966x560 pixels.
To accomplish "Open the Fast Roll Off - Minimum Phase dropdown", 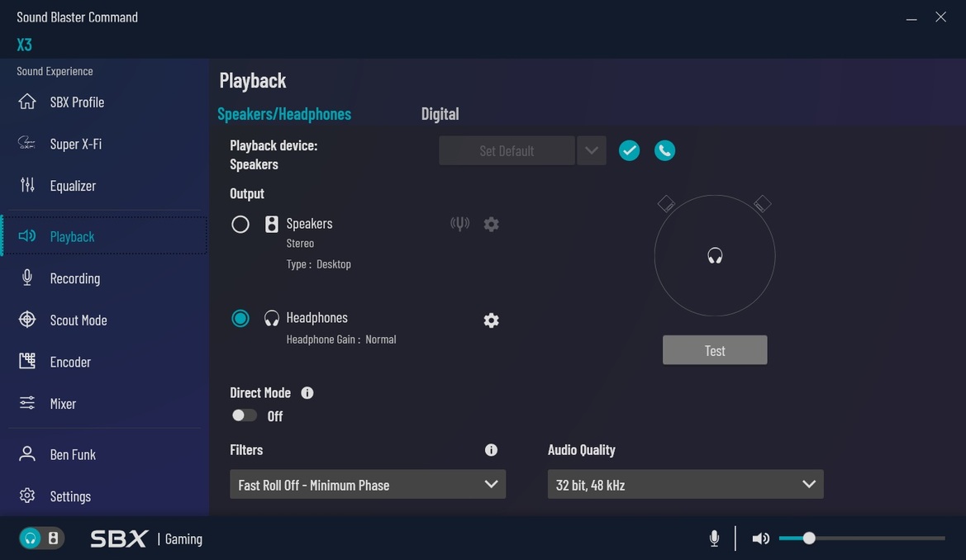I will point(368,485).
